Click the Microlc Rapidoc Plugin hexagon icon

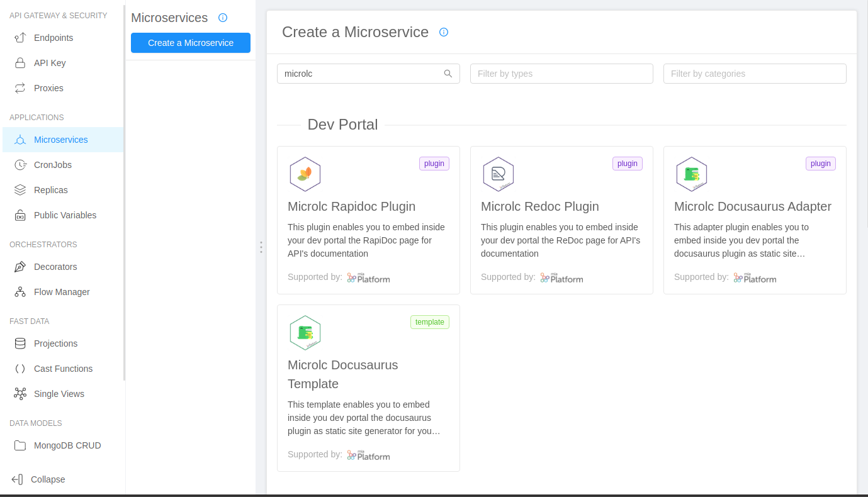[x=305, y=174]
